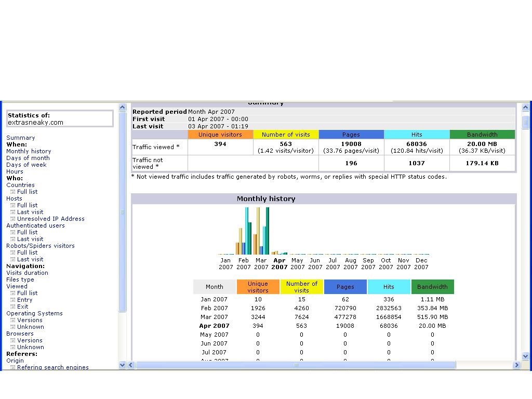Click the icon beside Operating Systems Versions

13,320
